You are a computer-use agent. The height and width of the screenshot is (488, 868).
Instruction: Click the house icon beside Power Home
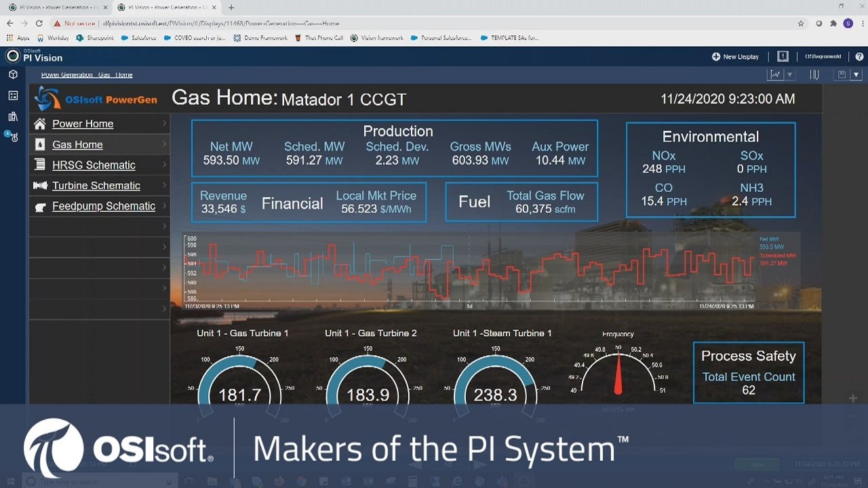coord(40,123)
